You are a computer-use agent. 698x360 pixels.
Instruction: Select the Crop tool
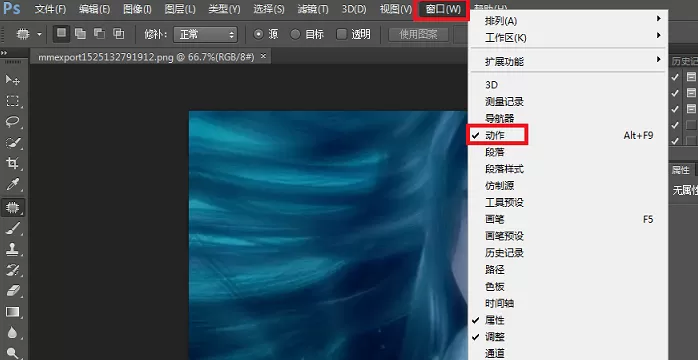tap(12, 164)
